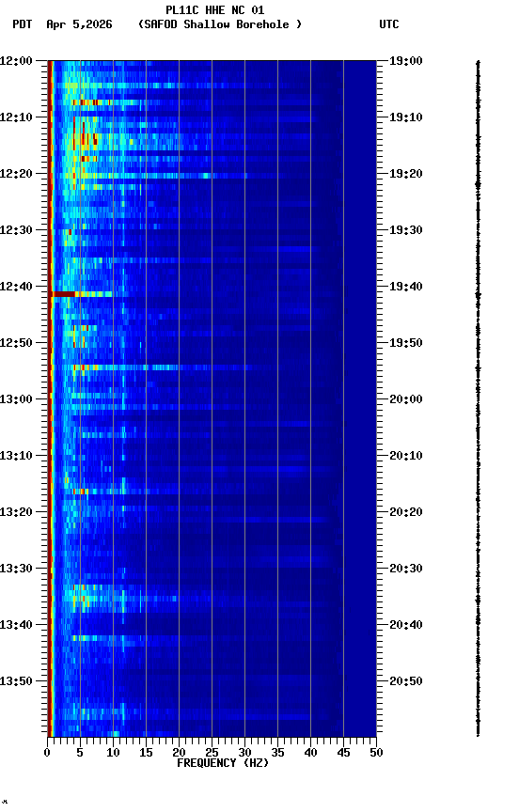
Task: Click the seismogram waveform trace beside the spectrogram
Action: click(x=478, y=398)
